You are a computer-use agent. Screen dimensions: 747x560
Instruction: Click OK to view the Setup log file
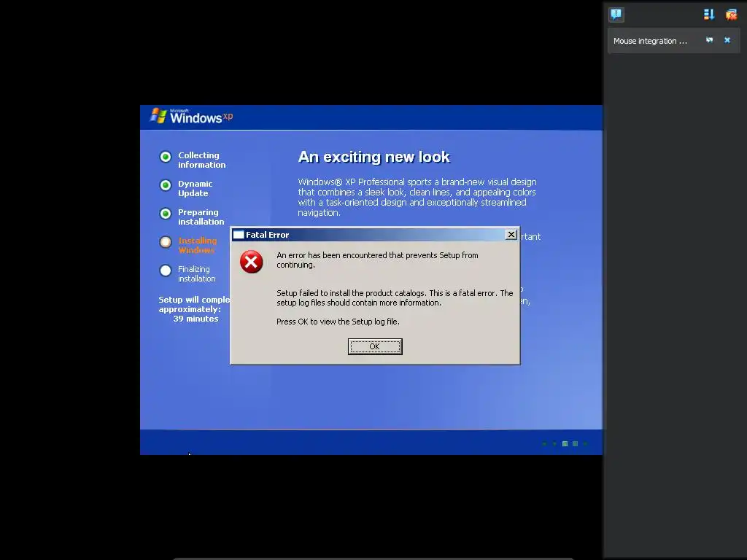coord(375,346)
